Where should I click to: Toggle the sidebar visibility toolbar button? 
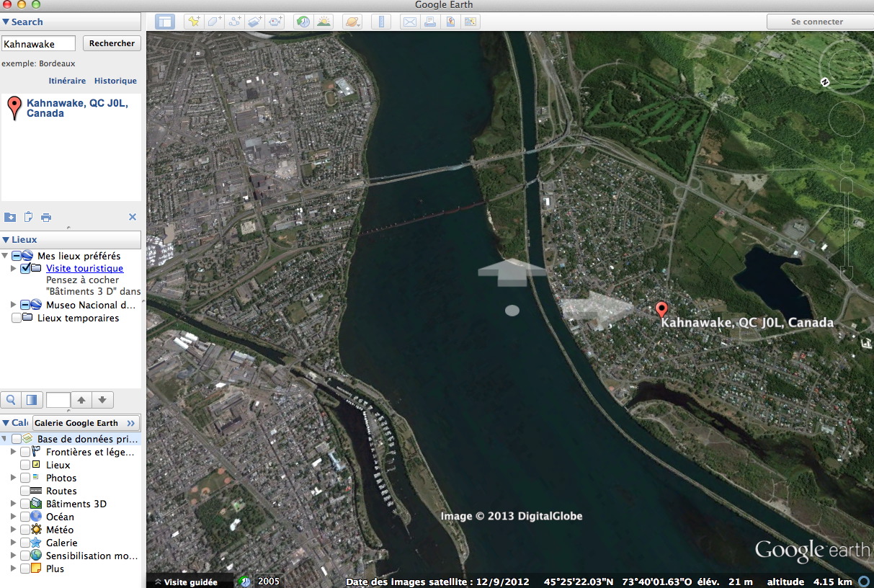tap(165, 22)
